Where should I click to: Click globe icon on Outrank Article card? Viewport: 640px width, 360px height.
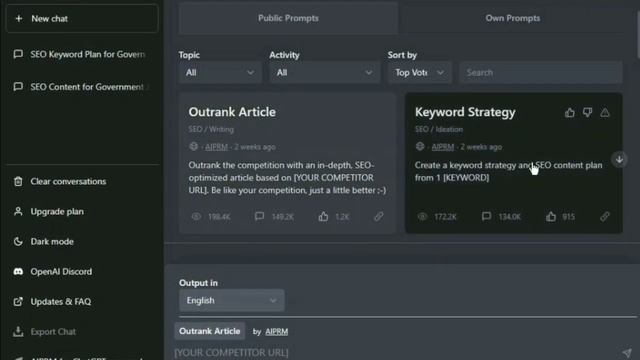[x=194, y=147]
